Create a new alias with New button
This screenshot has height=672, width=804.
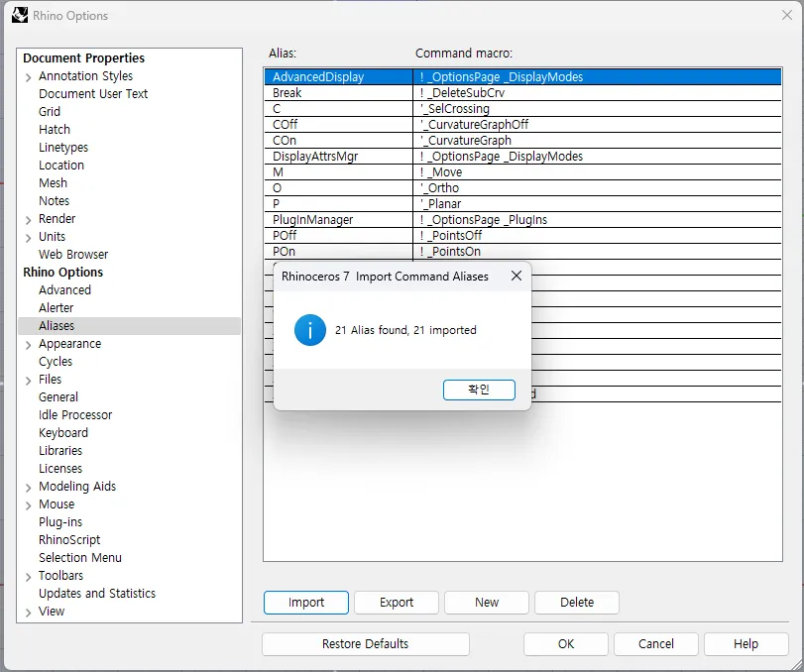point(487,603)
